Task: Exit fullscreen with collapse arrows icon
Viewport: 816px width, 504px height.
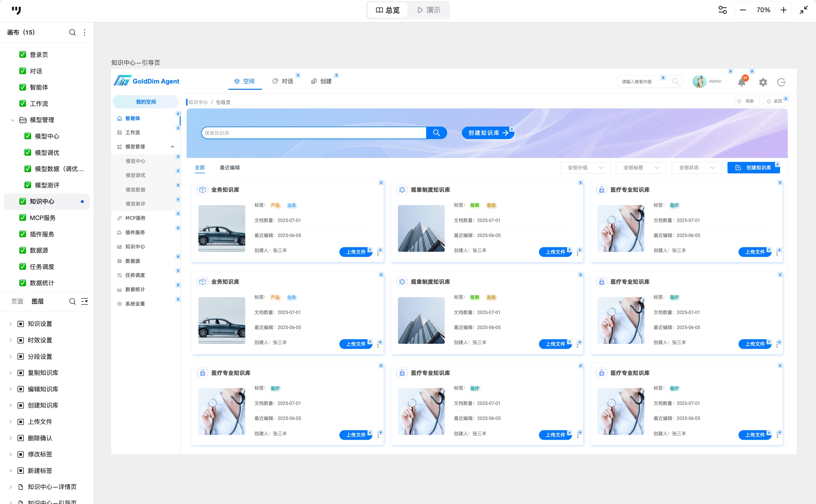Action: click(x=803, y=10)
